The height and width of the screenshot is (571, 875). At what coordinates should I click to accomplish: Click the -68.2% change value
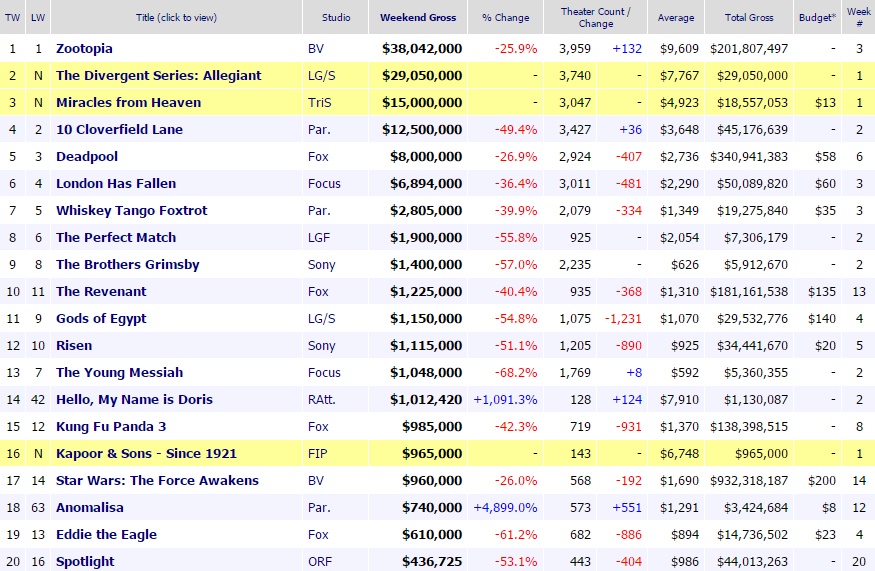click(x=516, y=373)
